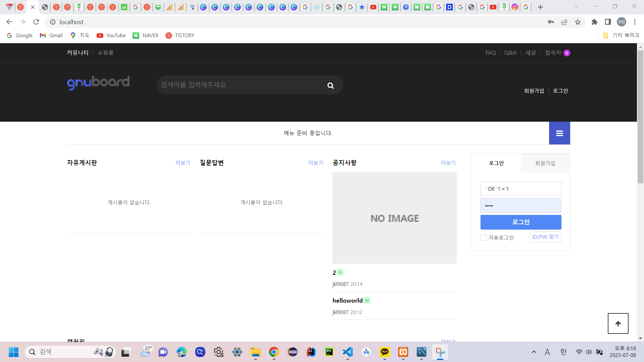The width and height of the screenshot is (644, 362).
Task: Click the search magnifier icon in gnuboard header
Action: point(330,85)
